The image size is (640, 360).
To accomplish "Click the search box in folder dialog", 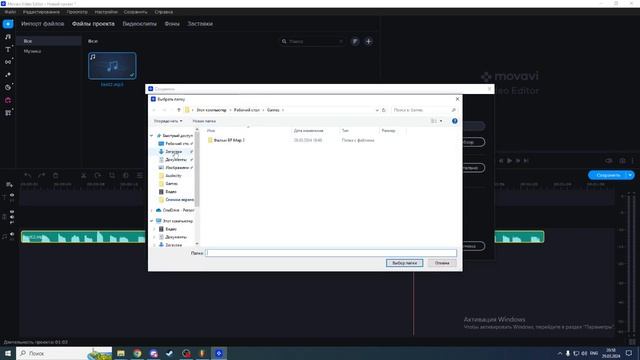I will point(424,110).
